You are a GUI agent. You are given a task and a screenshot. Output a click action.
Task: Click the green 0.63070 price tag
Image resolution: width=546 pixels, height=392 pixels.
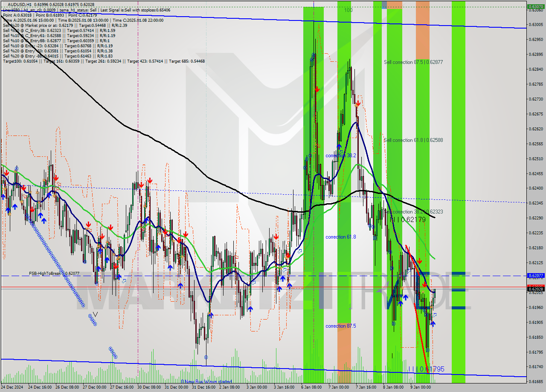pos(535,7)
